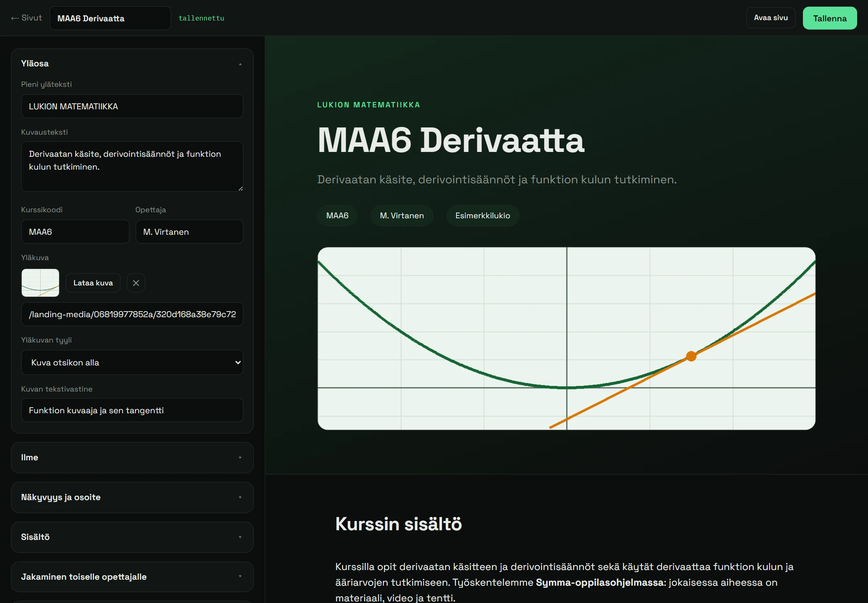Expand Näkyvyys ja osoite section
The height and width of the screenshot is (603, 868).
[x=132, y=497]
